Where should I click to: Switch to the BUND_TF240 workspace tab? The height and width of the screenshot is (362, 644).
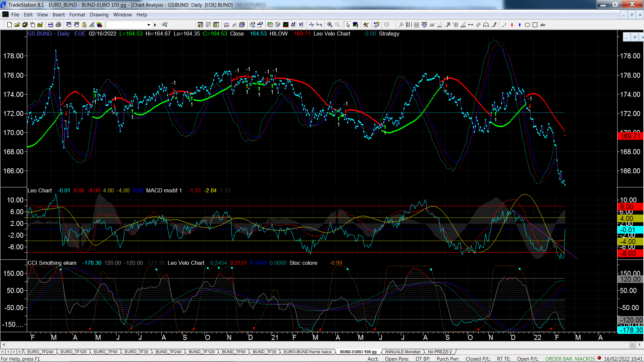[x=168, y=352]
